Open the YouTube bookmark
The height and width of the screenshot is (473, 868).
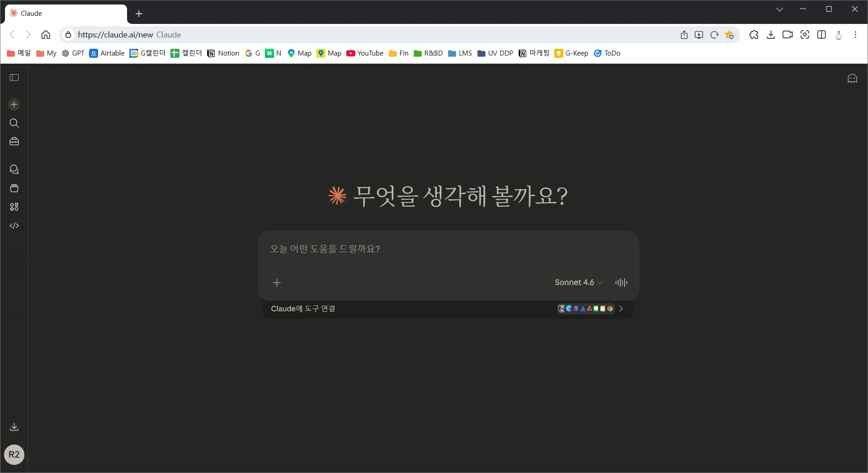pos(365,53)
